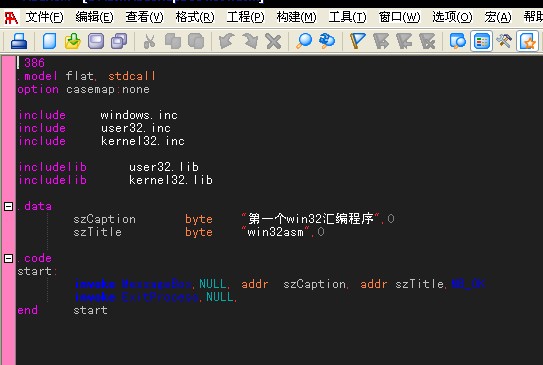Click 'casemap:none' option text
The image size is (543, 365).
coord(108,89)
